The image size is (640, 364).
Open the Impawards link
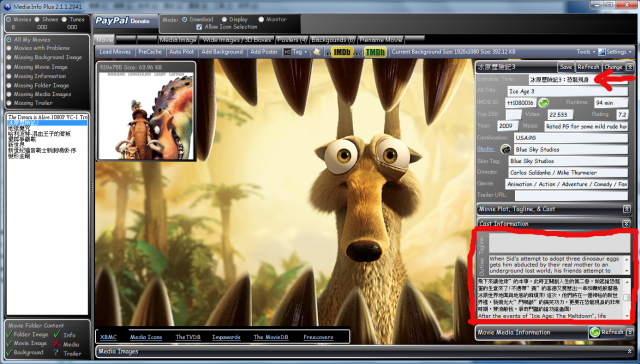click(x=226, y=337)
